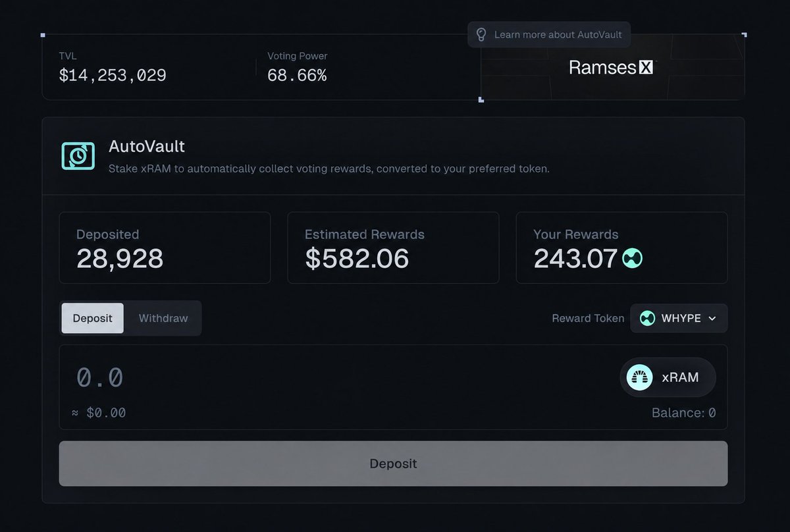This screenshot has height=532, width=790.
Task: Click the xRAM token logo icon
Action: coord(639,377)
